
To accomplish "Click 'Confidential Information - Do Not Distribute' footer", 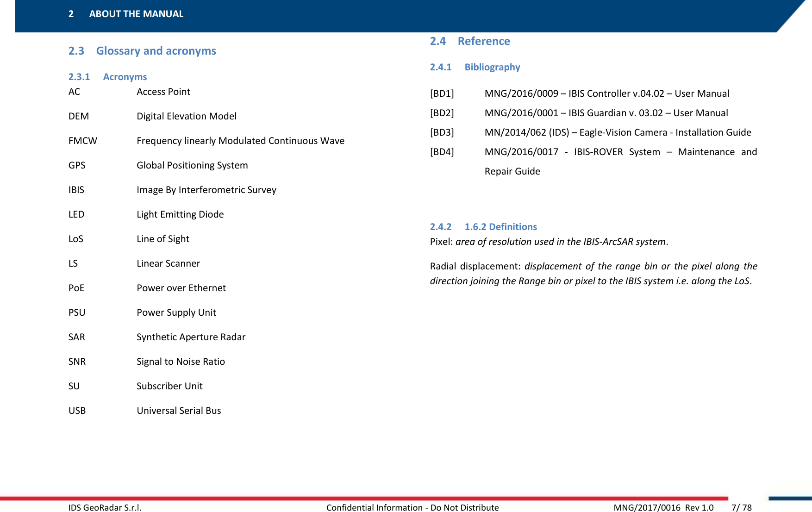I will (412, 507).
